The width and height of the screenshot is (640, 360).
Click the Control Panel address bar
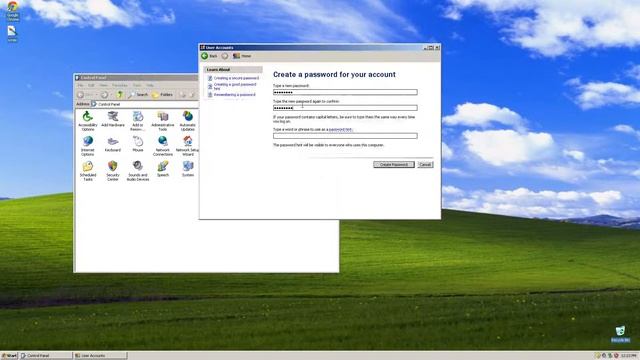145,104
